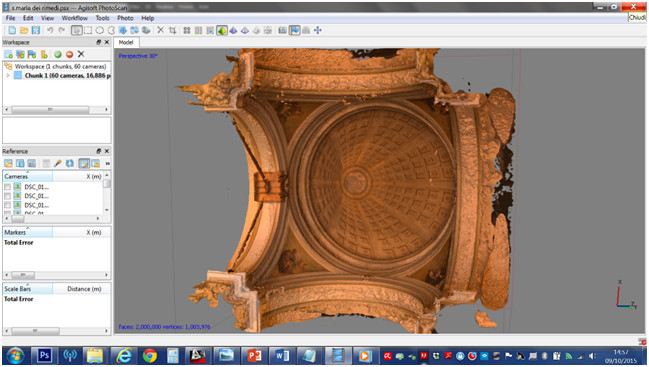Disable items with red stop icon
The image size is (649, 367).
[70, 54]
